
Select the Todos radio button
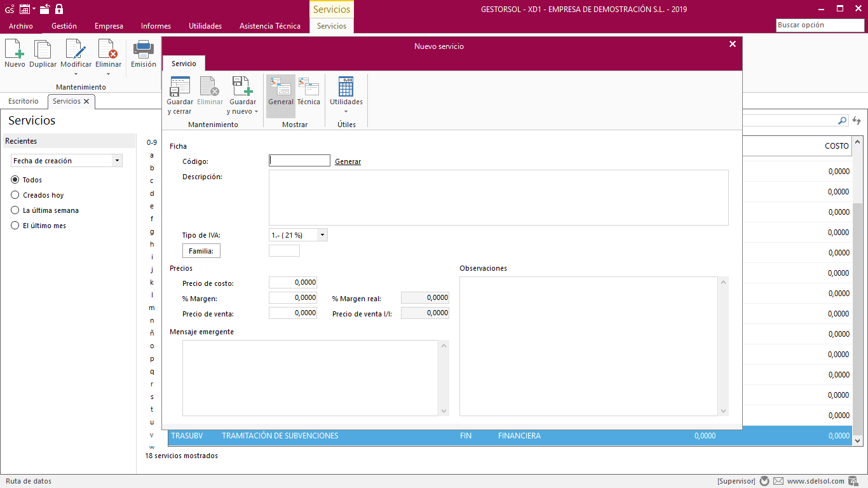pyautogui.click(x=15, y=180)
